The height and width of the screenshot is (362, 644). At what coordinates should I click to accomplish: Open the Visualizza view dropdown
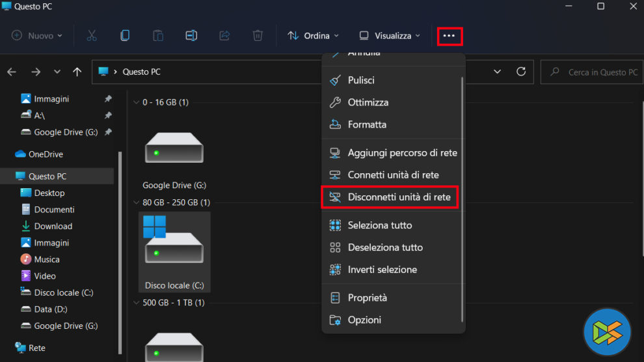(x=390, y=36)
